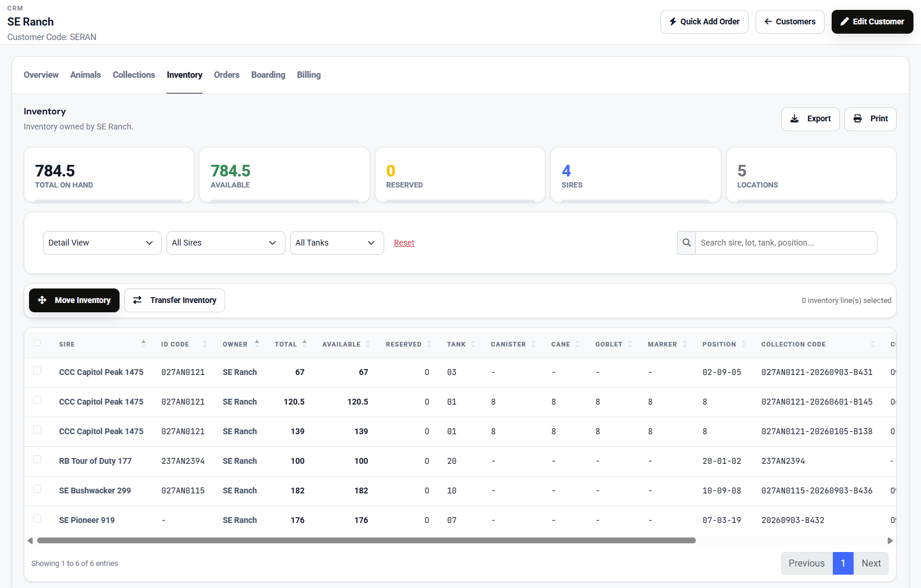Click the horizontal table scrollbar thumb
This screenshot has width=921, height=588.
(x=366, y=540)
